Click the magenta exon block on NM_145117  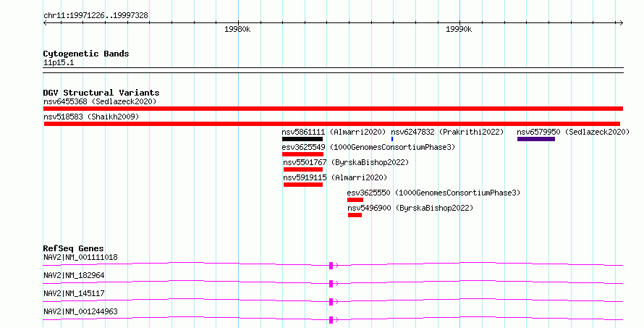tap(331, 302)
